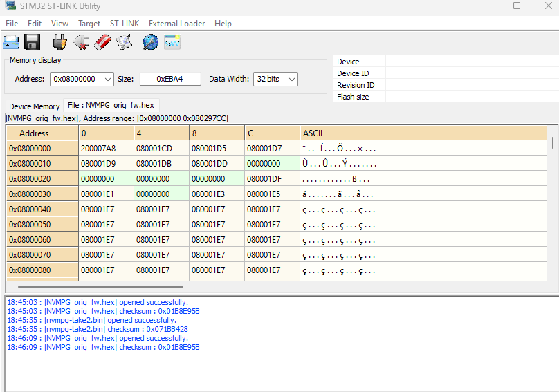Disconnect from target toolbar icon

pyautogui.click(x=81, y=42)
